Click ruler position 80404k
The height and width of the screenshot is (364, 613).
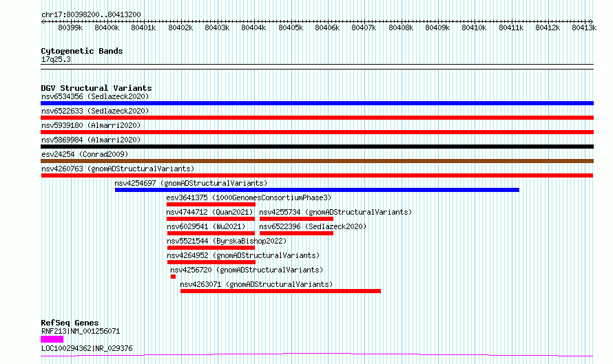pos(253,28)
